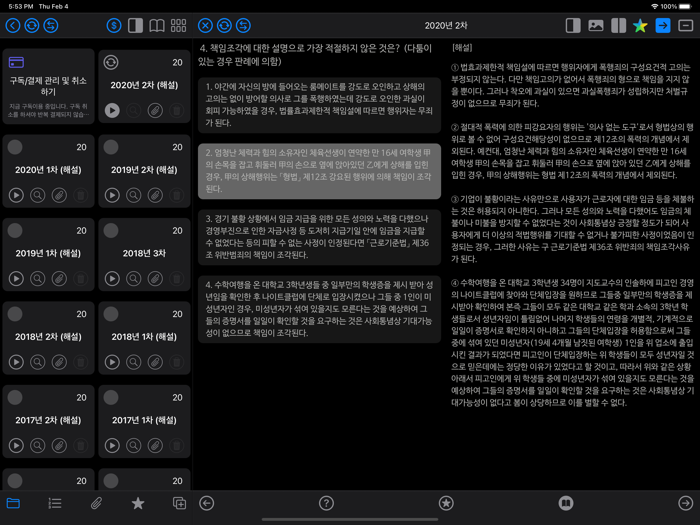Image resolution: width=700 pixels, height=525 pixels.
Task: Open the add-copy tab in bottom bar
Action: click(179, 503)
